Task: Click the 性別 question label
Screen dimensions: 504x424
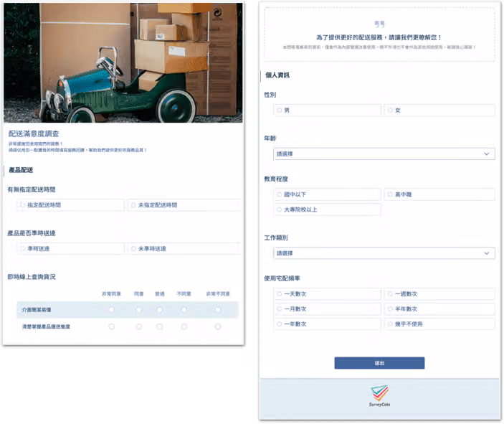Action: click(x=270, y=95)
